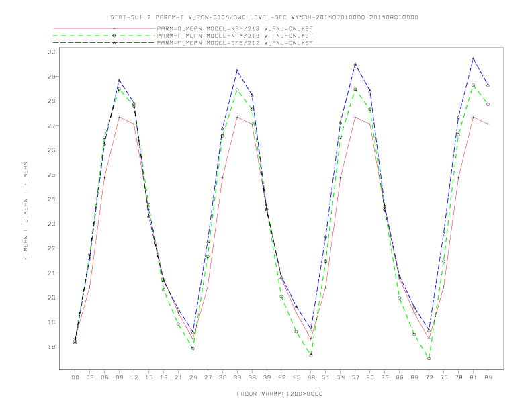
Task: Click x-axis forecast hour label 75
Action: (444, 377)
